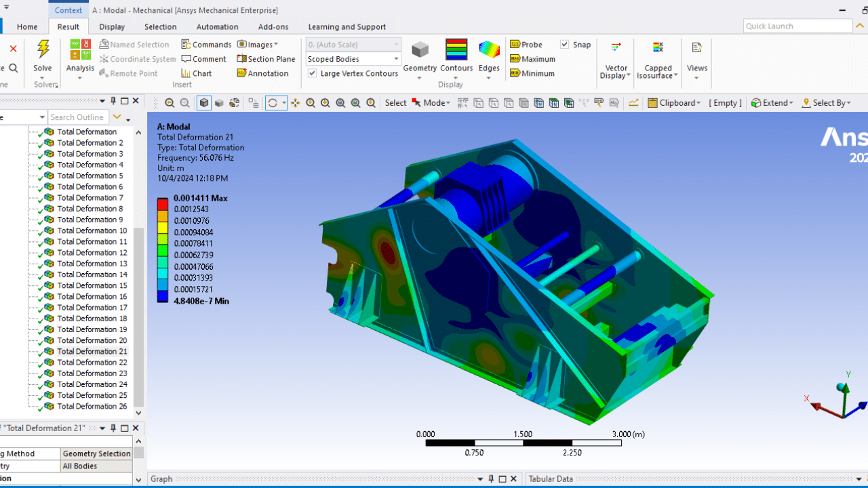The height and width of the screenshot is (488, 868).
Task: Click the Select label in toolbar
Action: pos(395,103)
